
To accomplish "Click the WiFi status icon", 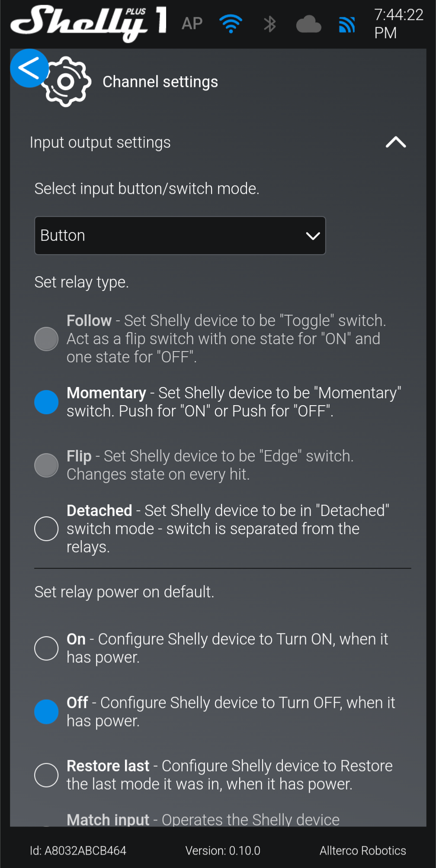I will pos(231,23).
